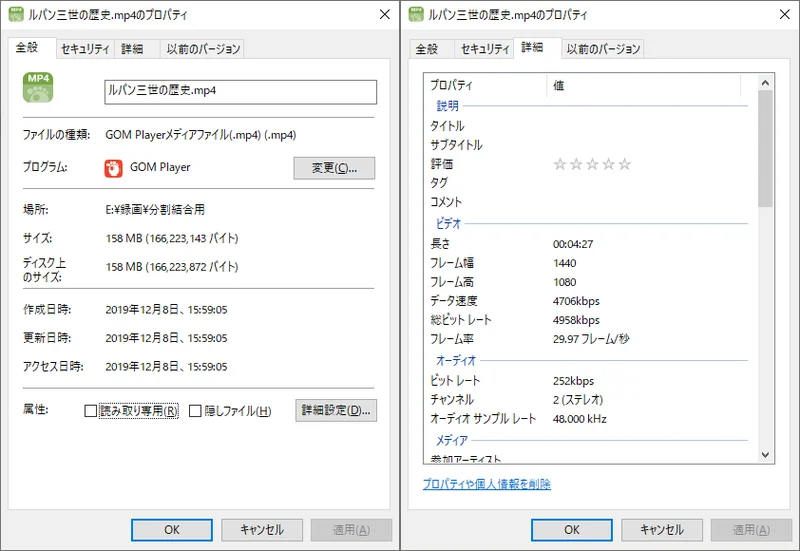This screenshot has width=800, height=551.
Task: Set rating to three stars
Action: (592, 164)
